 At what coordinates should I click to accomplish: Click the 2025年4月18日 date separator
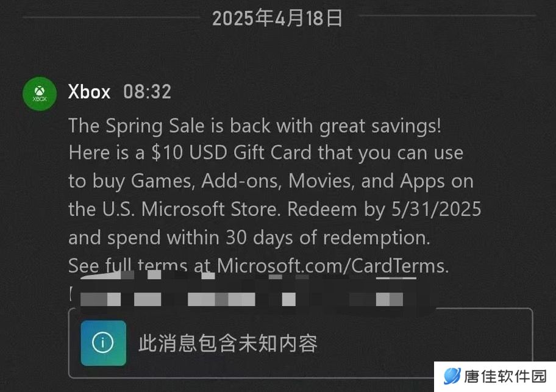[x=277, y=18]
